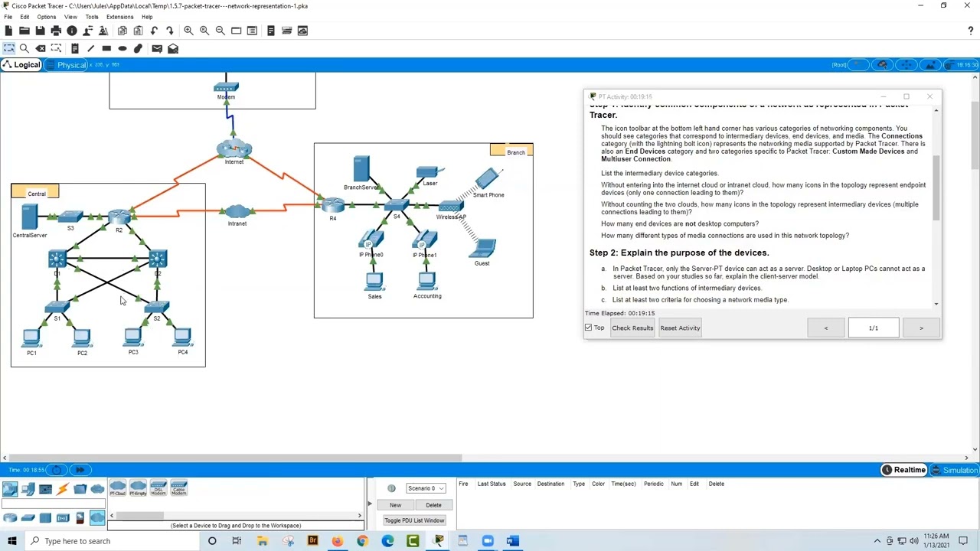This screenshot has height=551, width=980.
Task: Open the Help menu
Action: [x=147, y=17]
